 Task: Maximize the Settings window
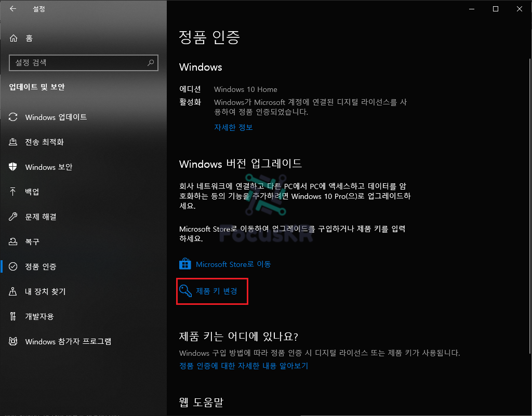point(495,9)
